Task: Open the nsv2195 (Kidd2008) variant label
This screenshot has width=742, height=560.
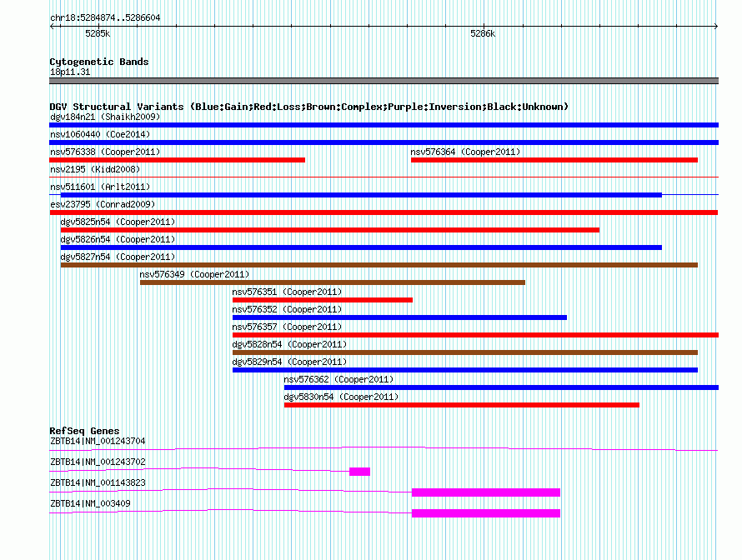Action: click(95, 169)
